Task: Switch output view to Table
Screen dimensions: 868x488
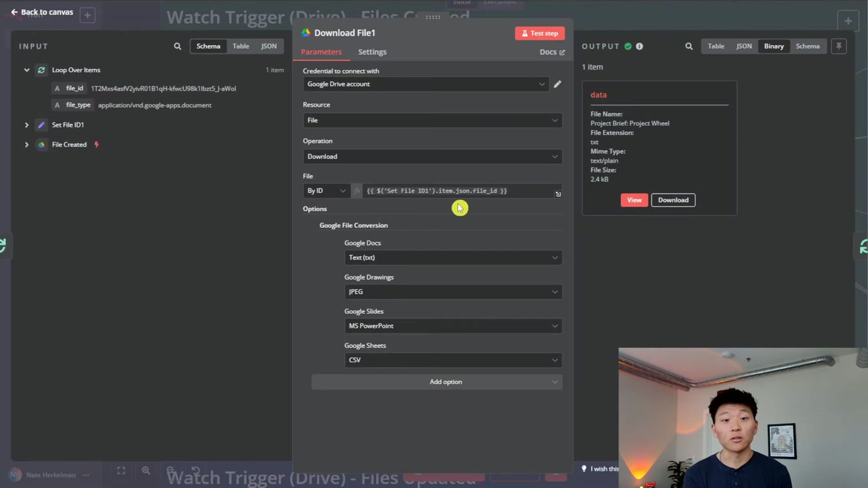Action: pos(716,46)
